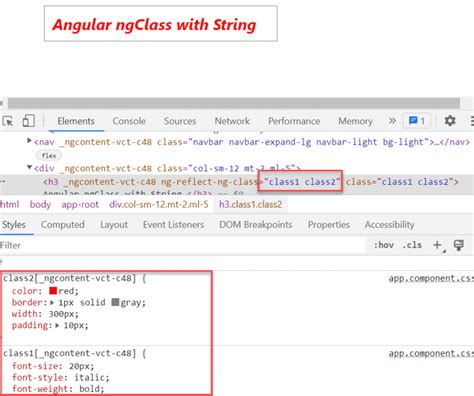Click the html breadcrumb
Image resolution: width=474 pixels, height=396 pixels.
9,204
